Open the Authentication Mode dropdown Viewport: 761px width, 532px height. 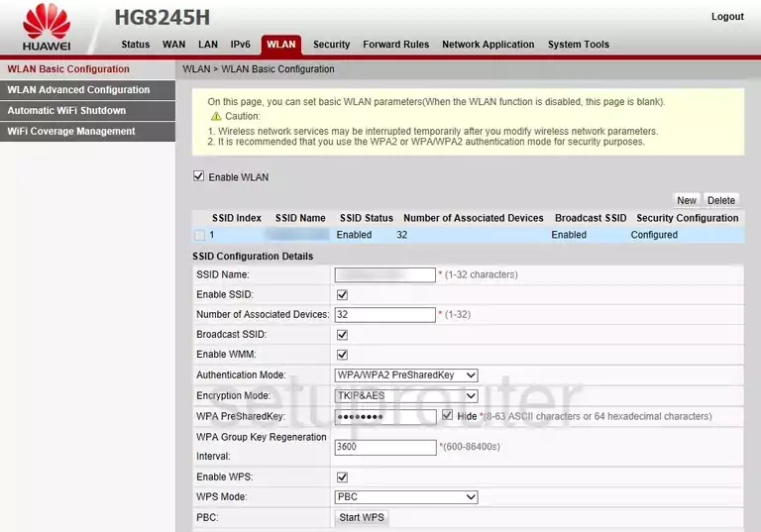click(x=406, y=375)
